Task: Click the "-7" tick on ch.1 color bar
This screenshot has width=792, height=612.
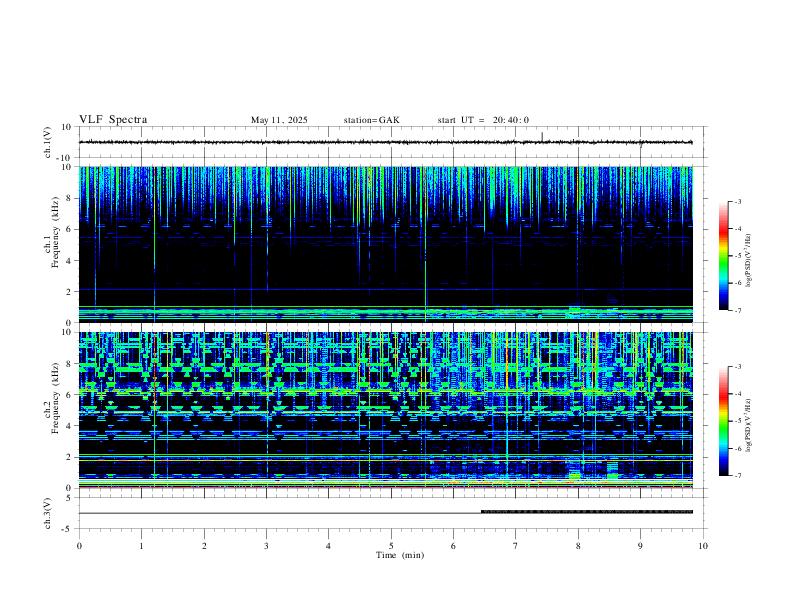Action: tap(737, 311)
